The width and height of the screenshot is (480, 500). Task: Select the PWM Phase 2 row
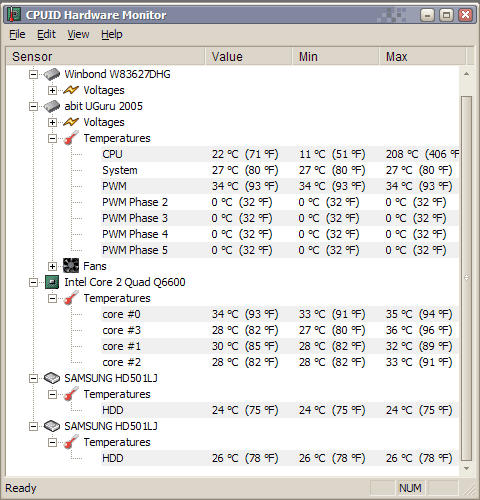280,202
